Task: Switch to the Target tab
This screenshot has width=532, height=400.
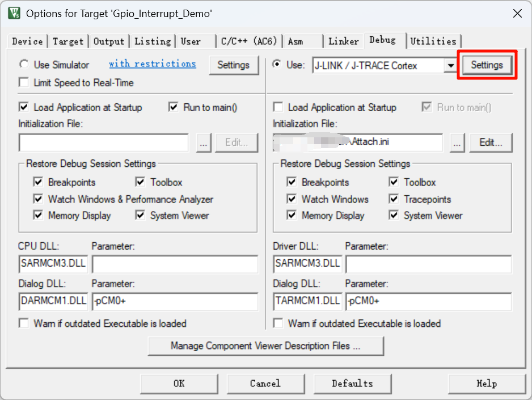Action: [68, 41]
